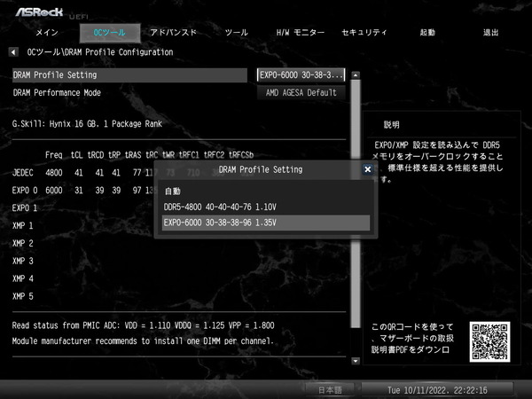532x399 pixels.
Task: Open the セキュリティ tab
Action: [364, 33]
